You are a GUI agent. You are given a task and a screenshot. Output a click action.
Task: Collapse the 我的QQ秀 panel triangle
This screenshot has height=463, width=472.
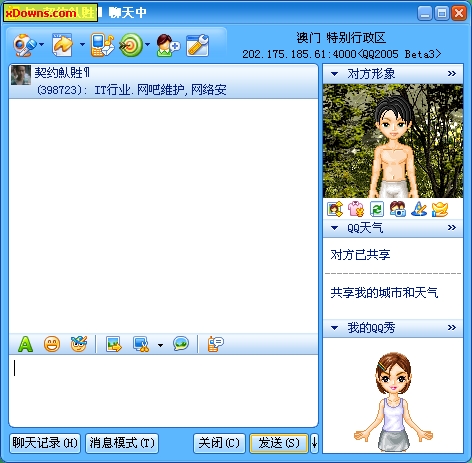334,328
